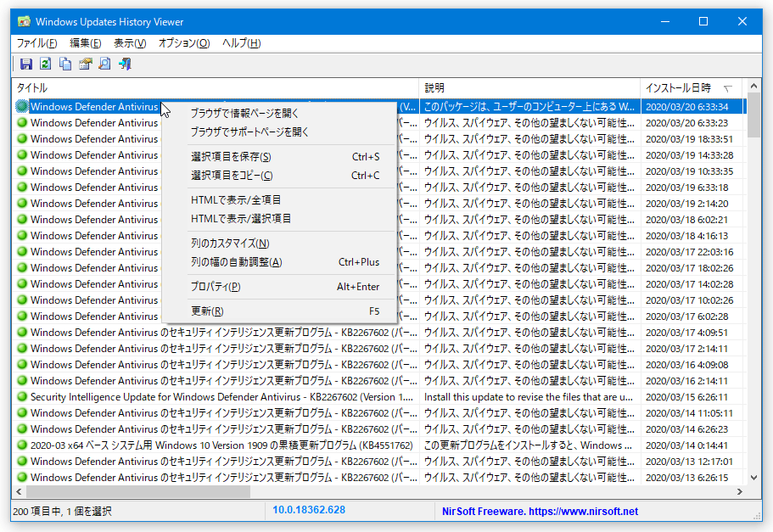Click the Properties toolbar icon
Image resolution: width=773 pixels, height=532 pixels.
click(86, 64)
